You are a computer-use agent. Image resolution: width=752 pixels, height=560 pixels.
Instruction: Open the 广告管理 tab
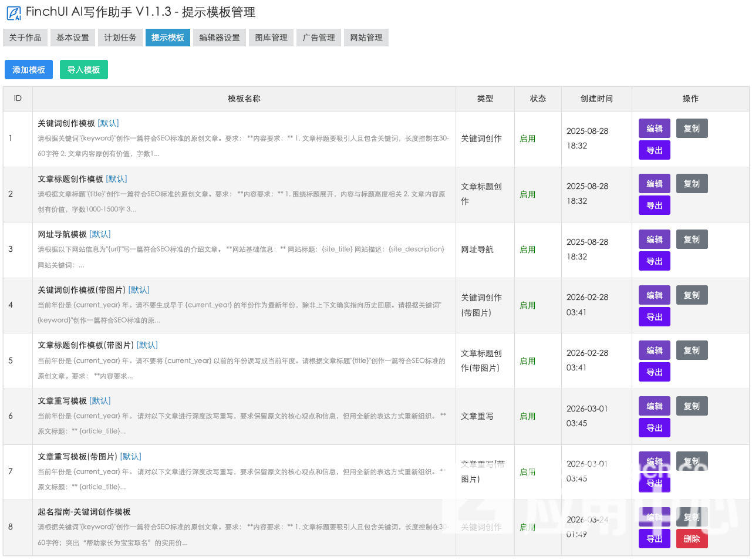click(x=319, y=38)
